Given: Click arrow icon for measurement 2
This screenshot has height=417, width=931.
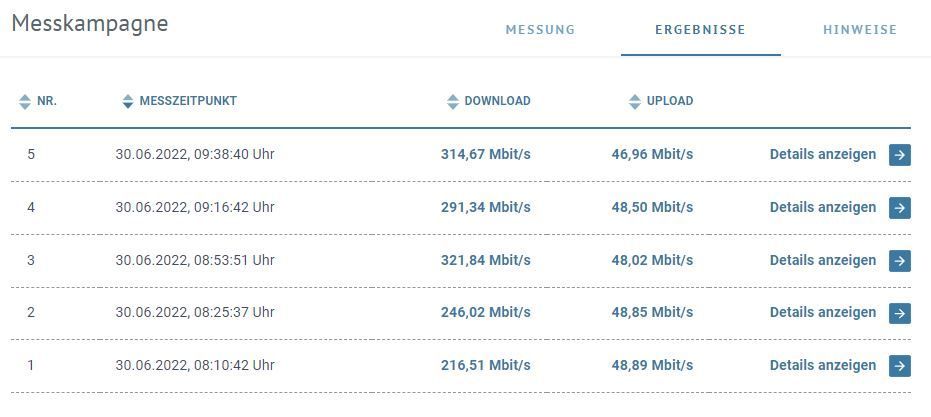Looking at the screenshot, I should (x=899, y=313).
